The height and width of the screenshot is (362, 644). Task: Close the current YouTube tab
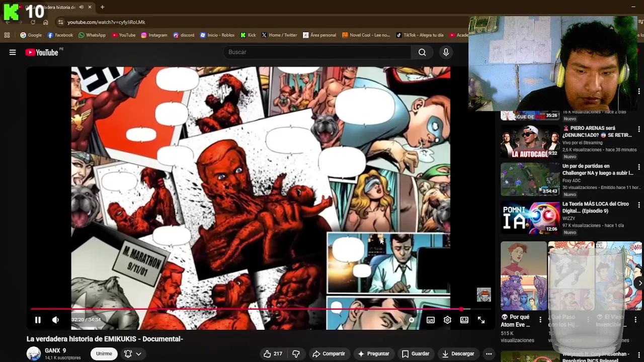90,7
